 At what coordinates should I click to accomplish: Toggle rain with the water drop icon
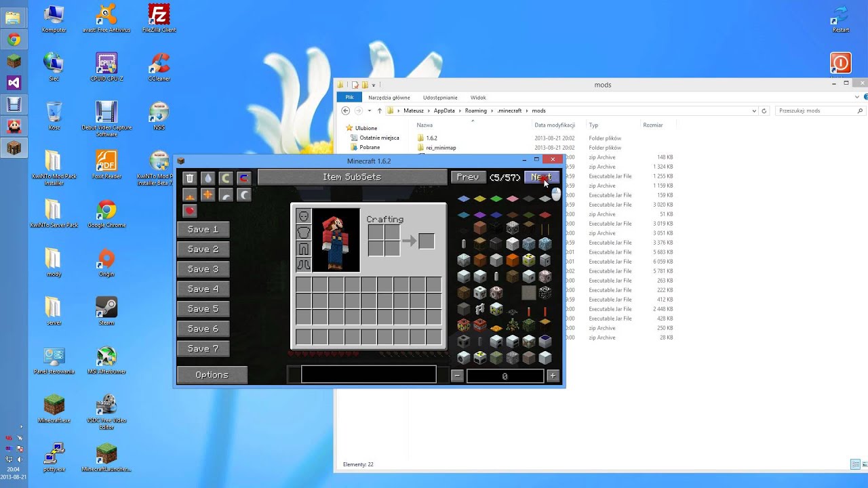coord(208,178)
